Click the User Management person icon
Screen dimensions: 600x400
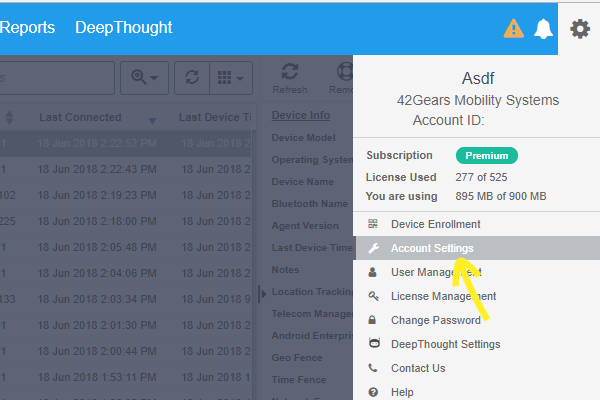pos(372,272)
